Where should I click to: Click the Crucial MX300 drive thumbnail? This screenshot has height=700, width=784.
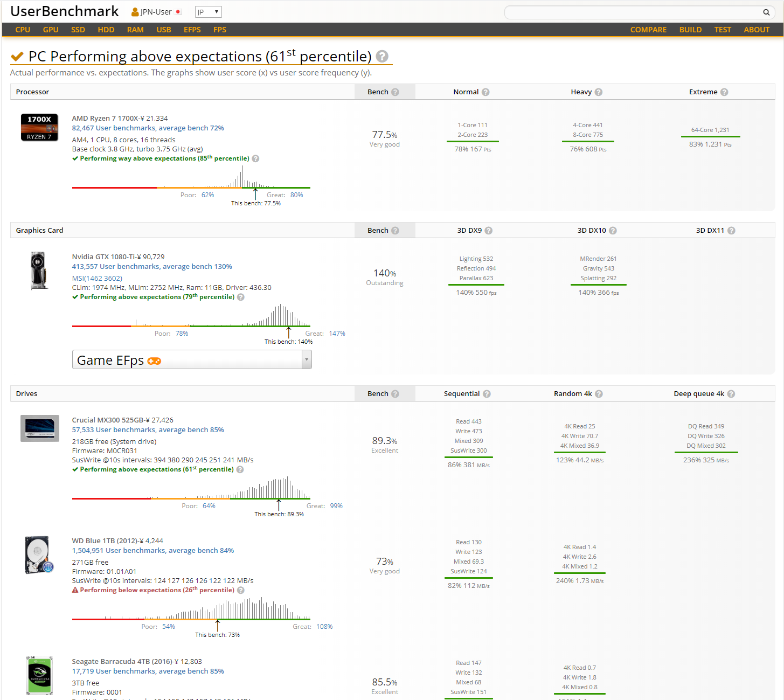[39, 428]
